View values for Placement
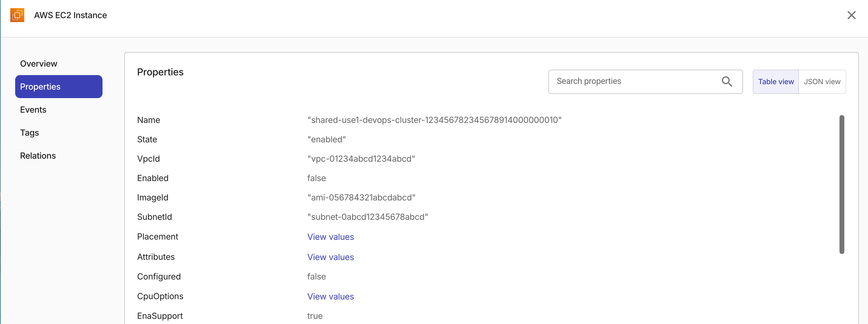This screenshot has height=324, width=868. (x=331, y=236)
